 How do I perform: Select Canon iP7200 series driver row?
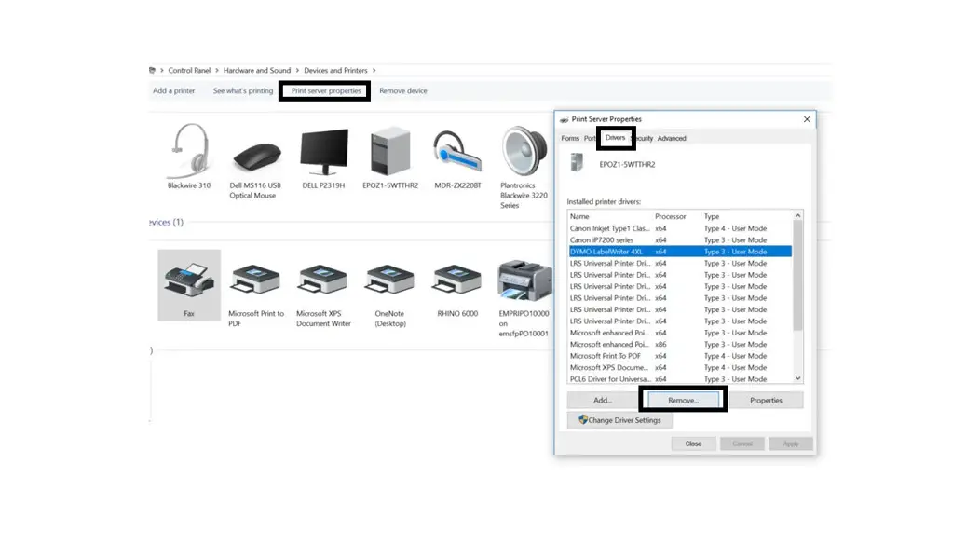coord(680,240)
